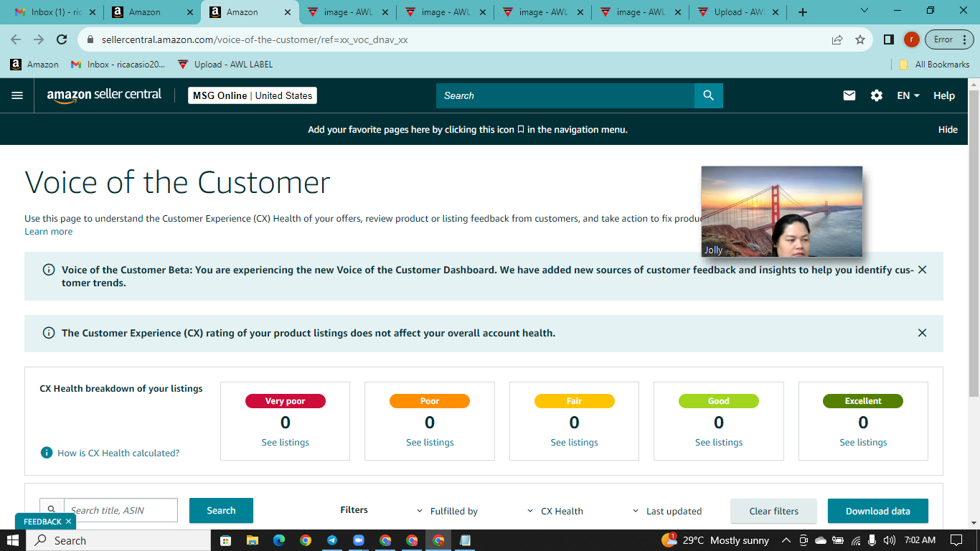The image size is (980, 551).
Task: Click the browser address bar URL
Action: [x=255, y=39]
